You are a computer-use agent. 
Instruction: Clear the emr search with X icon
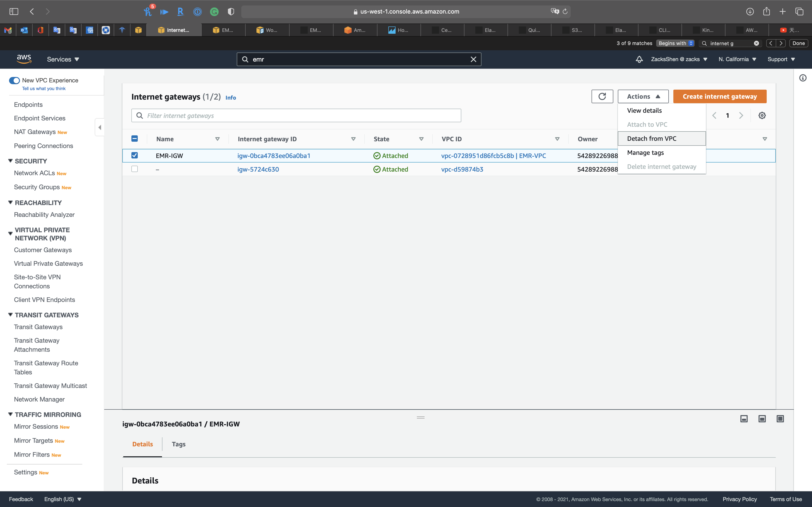(473, 59)
